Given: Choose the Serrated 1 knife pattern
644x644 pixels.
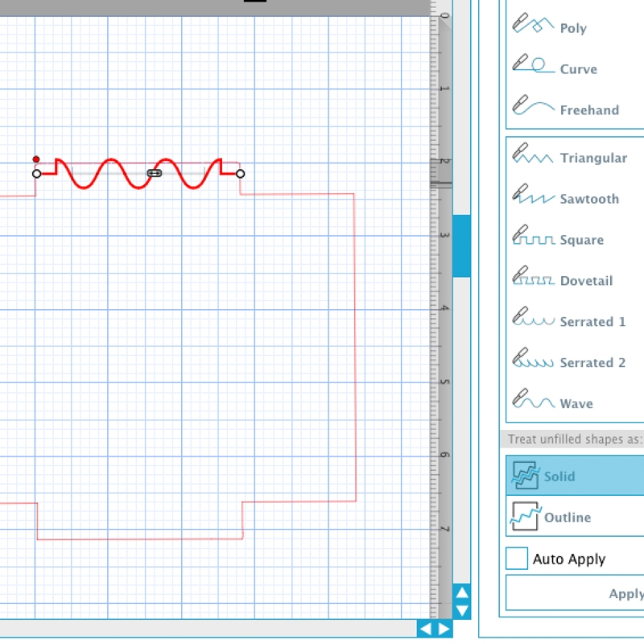Looking at the screenshot, I should [575, 320].
